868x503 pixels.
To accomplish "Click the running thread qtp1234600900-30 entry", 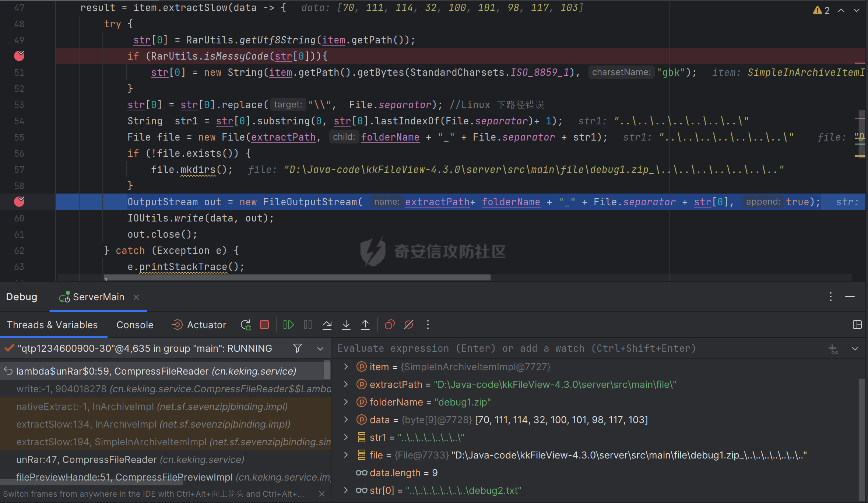I will tap(145, 348).
